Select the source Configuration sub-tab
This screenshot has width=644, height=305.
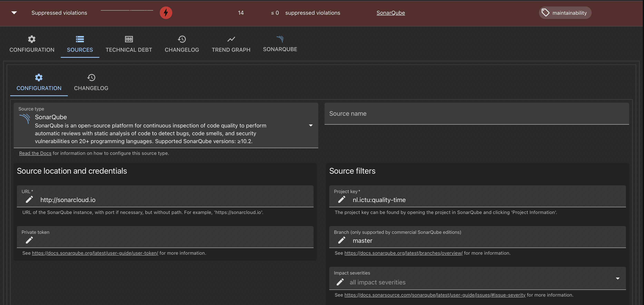point(39,82)
